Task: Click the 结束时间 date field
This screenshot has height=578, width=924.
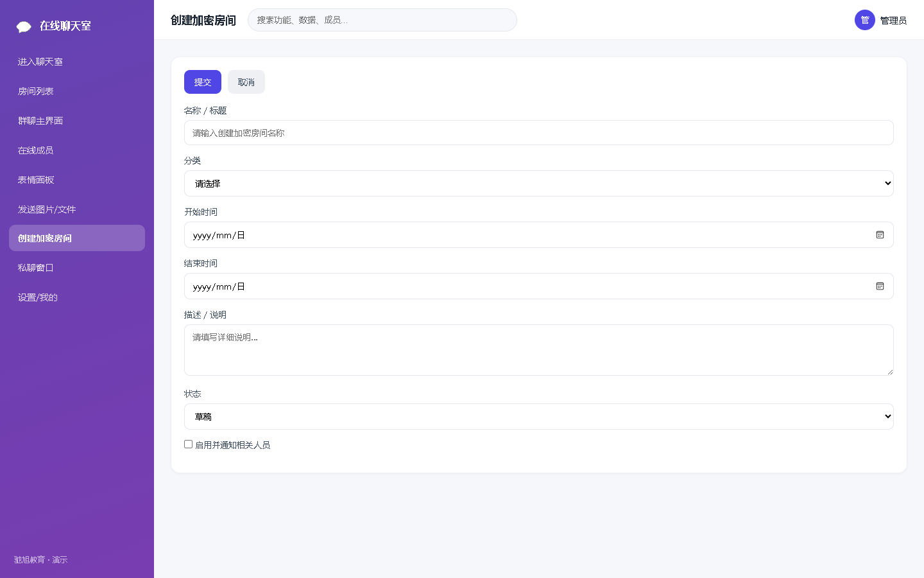Action: coord(538,286)
